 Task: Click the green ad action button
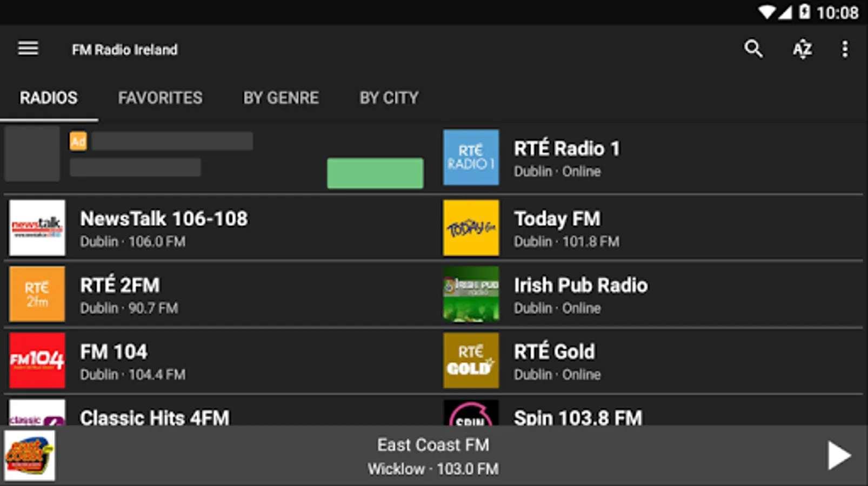click(x=375, y=173)
